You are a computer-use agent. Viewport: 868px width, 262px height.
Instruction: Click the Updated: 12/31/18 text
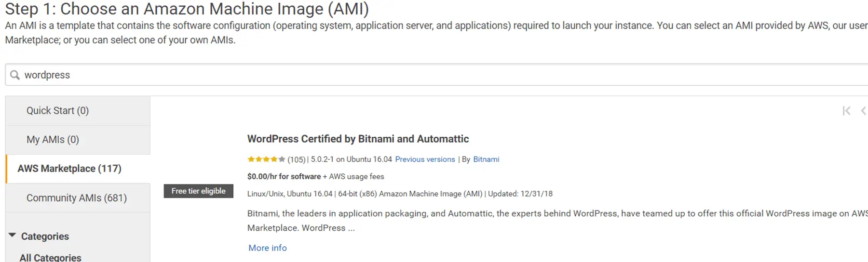520,194
